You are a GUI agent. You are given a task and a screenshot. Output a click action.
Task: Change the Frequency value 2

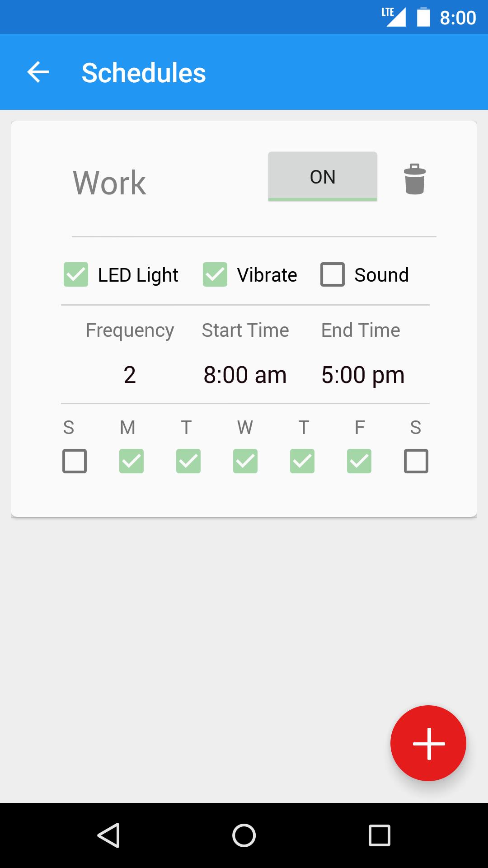[130, 375]
